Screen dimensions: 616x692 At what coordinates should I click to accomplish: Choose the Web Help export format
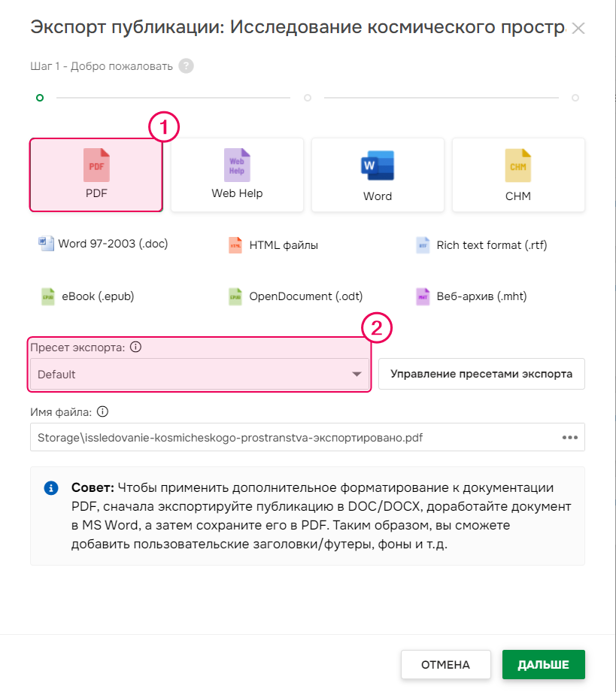[x=237, y=175]
